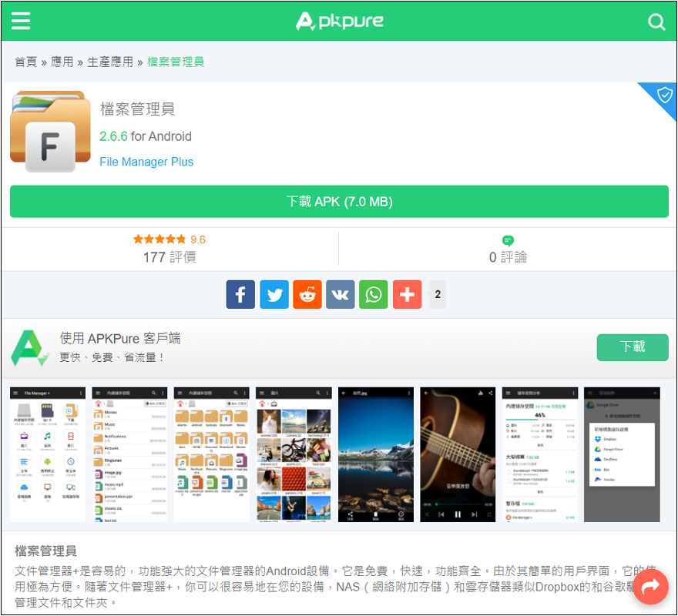Share via WhatsApp
Image resolution: width=678 pixels, height=616 pixels.
373,294
